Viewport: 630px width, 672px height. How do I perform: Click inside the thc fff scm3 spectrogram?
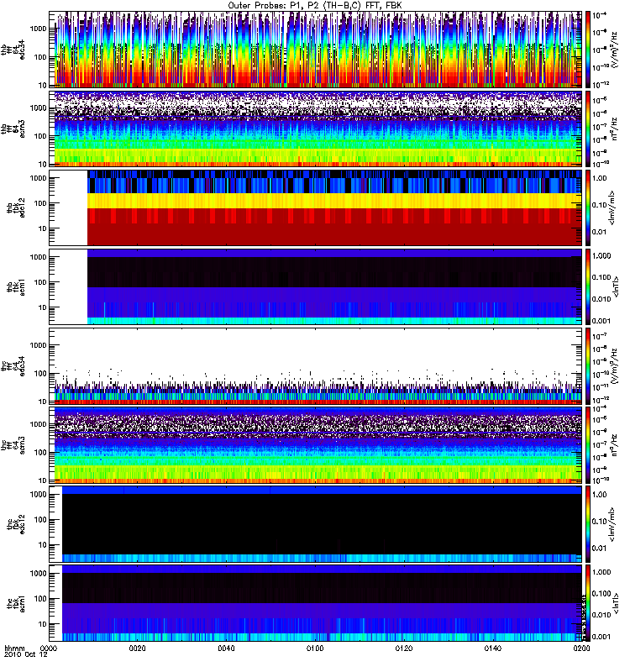(x=315, y=445)
